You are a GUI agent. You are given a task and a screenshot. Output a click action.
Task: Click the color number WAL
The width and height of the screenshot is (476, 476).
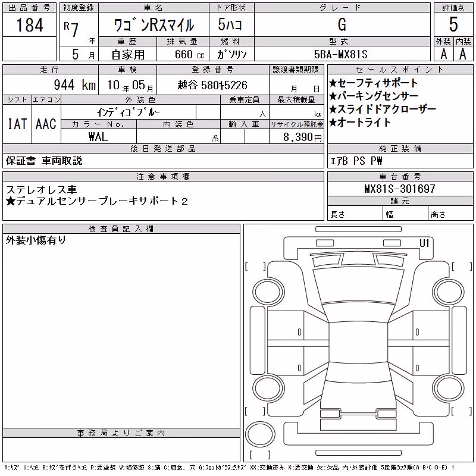[x=98, y=137]
